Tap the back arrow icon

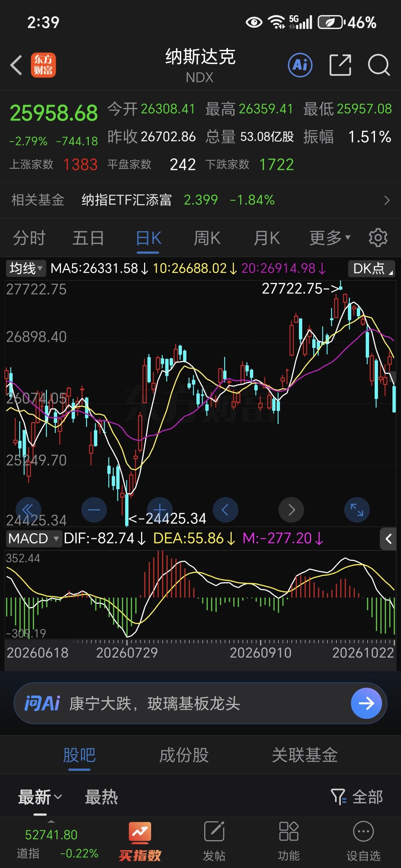click(x=16, y=65)
